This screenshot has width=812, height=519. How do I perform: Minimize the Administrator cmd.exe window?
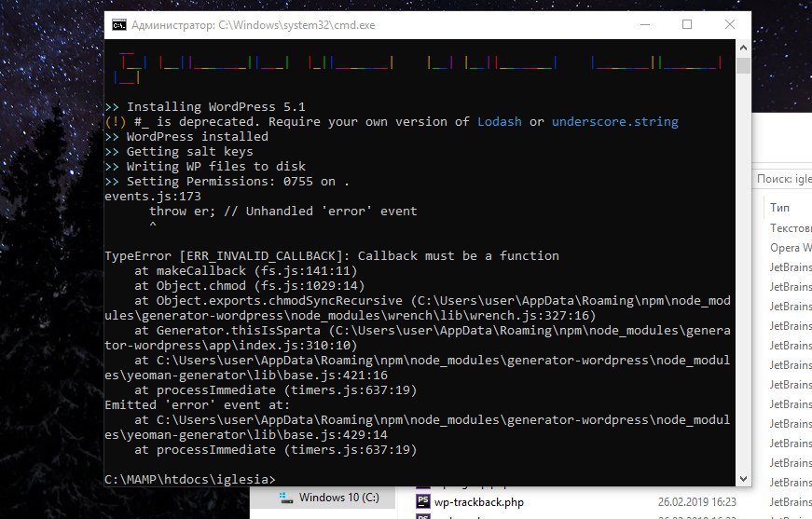pos(645,24)
